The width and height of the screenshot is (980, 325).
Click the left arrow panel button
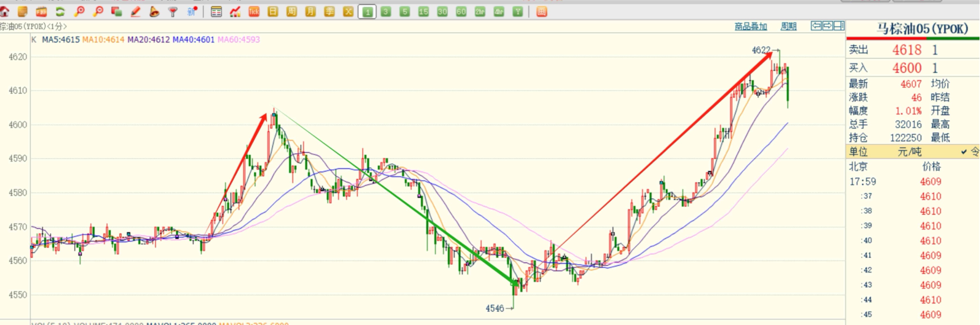[816, 26]
